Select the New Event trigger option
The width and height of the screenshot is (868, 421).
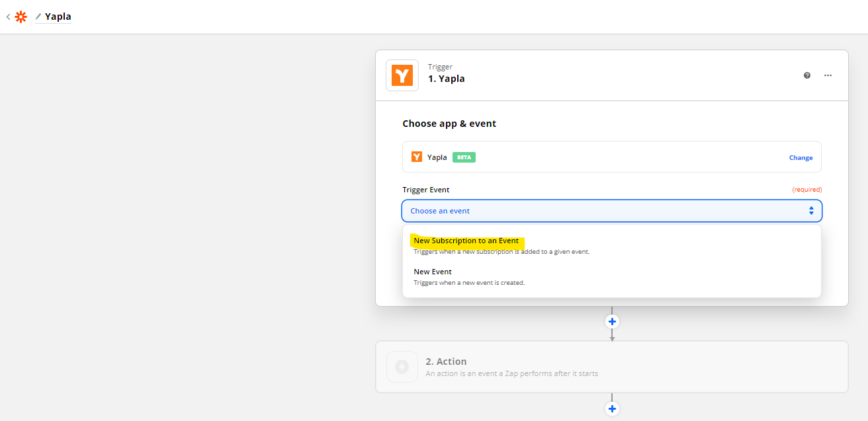tap(433, 271)
